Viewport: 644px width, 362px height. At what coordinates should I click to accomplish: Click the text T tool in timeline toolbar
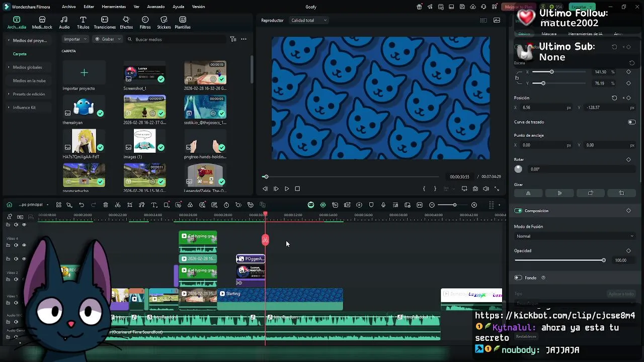[154, 205]
